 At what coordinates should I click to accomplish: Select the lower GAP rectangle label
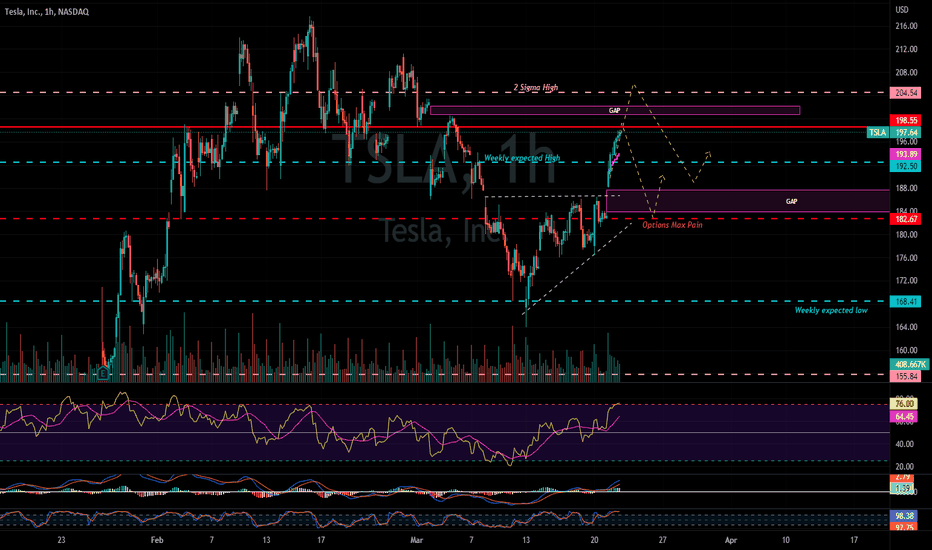pos(791,202)
